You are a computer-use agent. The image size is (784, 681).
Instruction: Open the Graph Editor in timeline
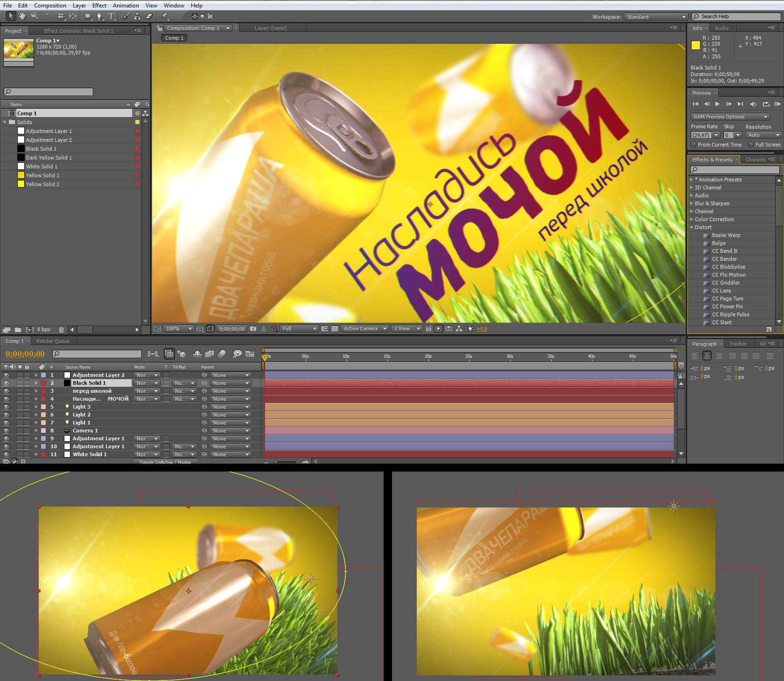[250, 354]
